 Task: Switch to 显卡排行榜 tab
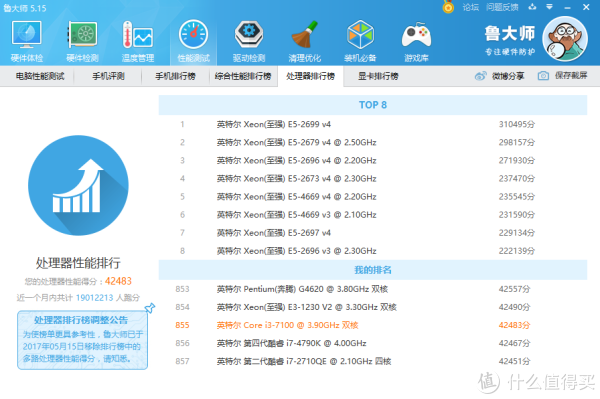[378, 76]
